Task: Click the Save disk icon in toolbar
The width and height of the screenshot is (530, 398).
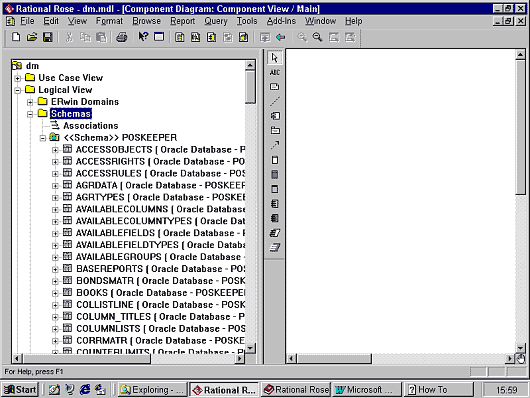Action: (x=48, y=37)
